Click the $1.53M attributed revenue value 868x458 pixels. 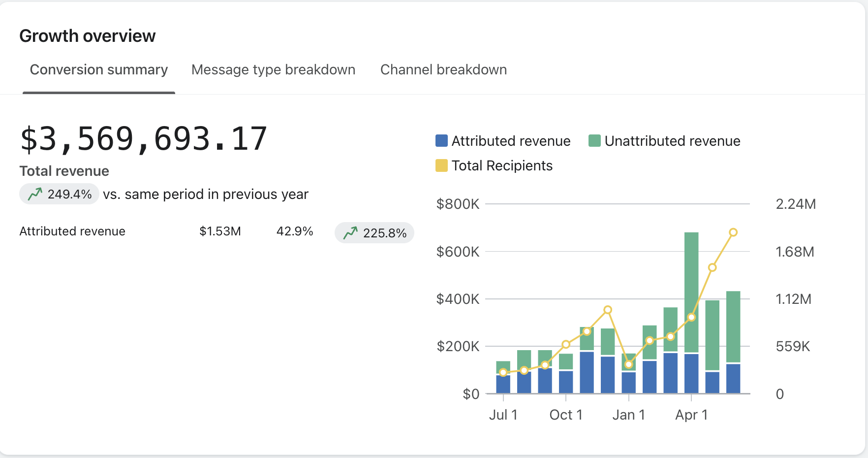220,231
